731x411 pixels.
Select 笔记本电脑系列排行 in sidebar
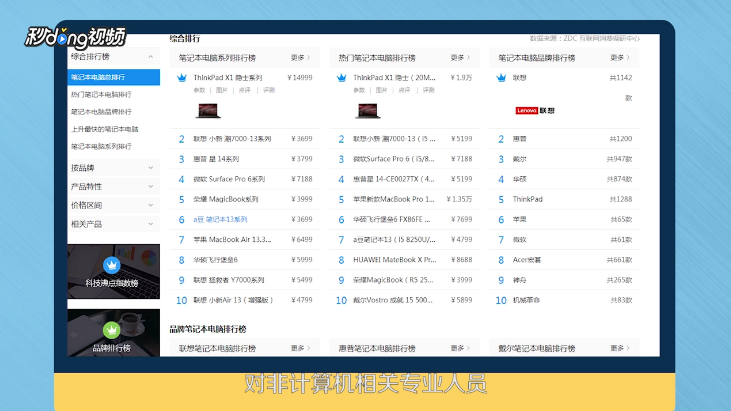click(x=101, y=146)
